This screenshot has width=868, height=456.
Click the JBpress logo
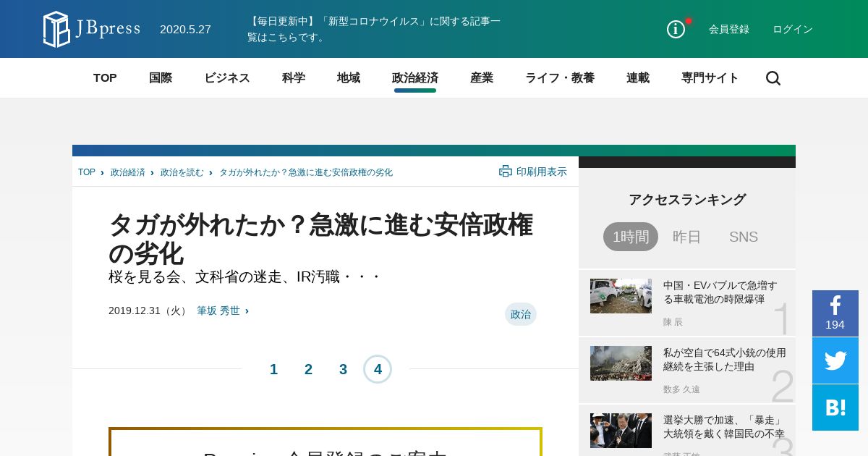click(x=92, y=29)
